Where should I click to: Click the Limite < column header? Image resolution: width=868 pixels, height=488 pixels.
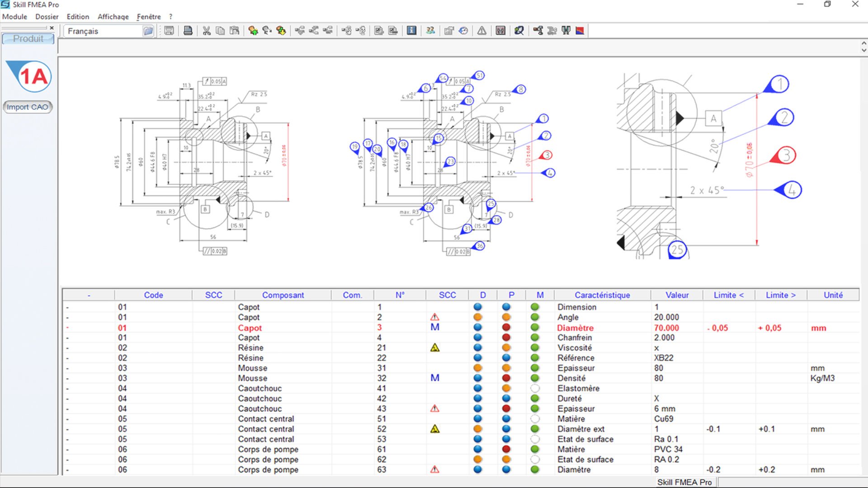(728, 295)
